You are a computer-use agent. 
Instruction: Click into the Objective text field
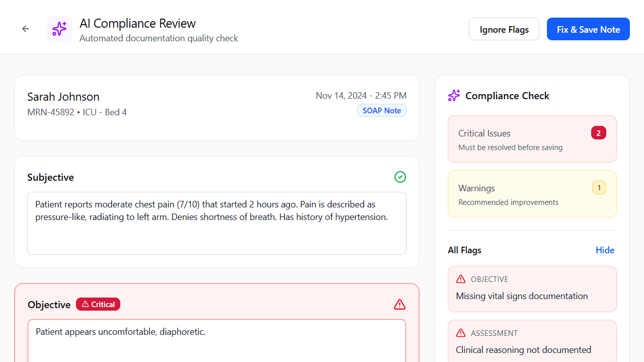pyautogui.click(x=217, y=341)
